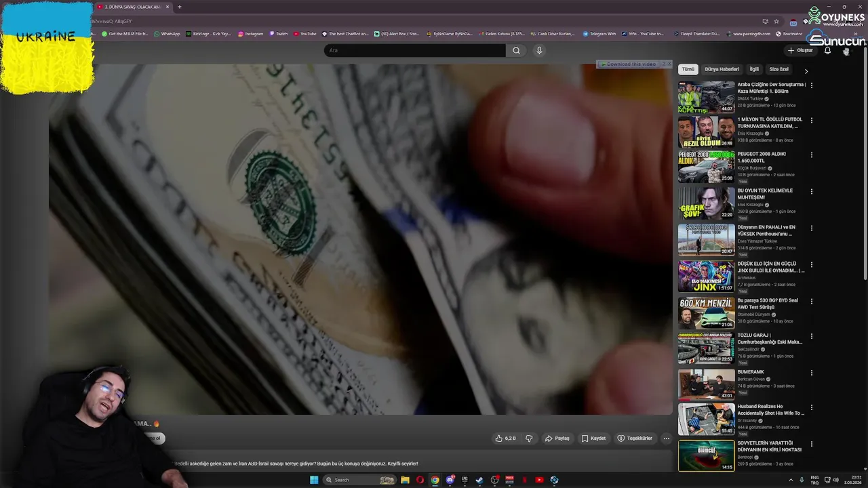The image size is (868, 488).
Task: Like the video with thumbs-up showing 6,2 B
Action: point(505,439)
